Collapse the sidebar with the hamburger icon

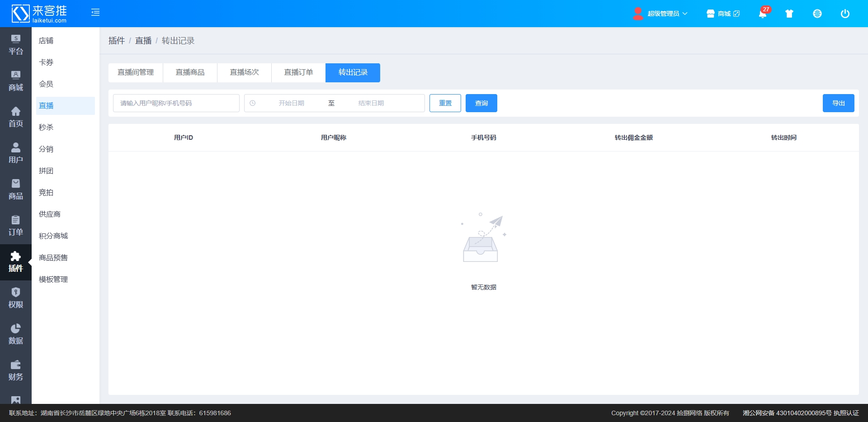[x=95, y=13]
